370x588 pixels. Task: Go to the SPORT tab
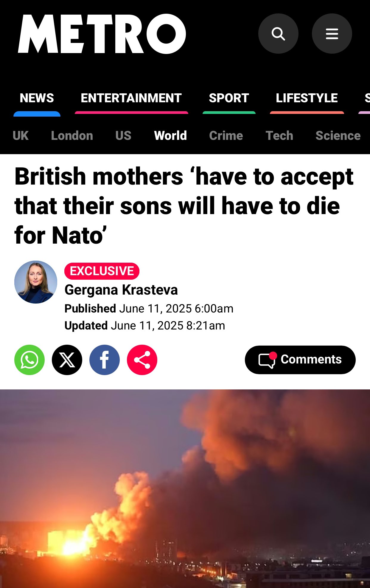tap(229, 98)
